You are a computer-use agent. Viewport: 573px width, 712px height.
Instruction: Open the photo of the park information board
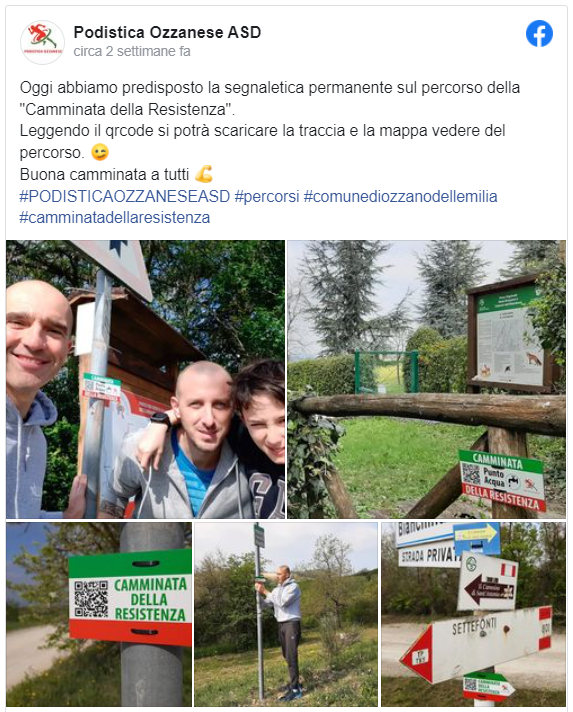(x=426, y=379)
